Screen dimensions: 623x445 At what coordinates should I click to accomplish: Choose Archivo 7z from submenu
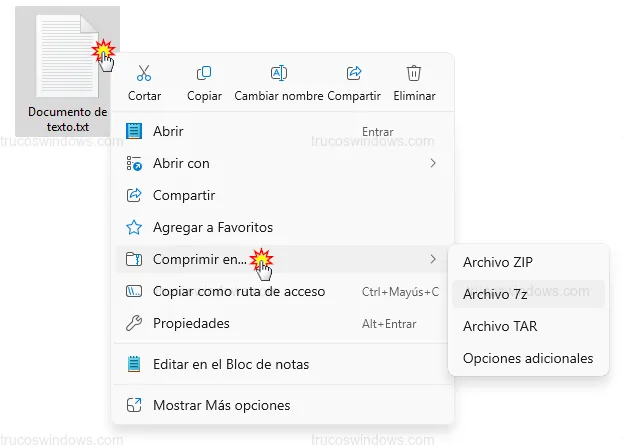tap(495, 294)
